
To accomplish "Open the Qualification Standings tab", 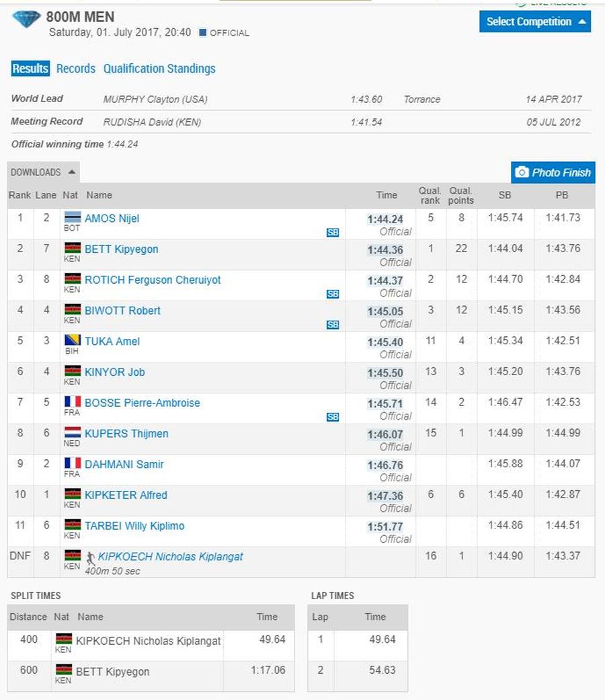I will (x=159, y=69).
